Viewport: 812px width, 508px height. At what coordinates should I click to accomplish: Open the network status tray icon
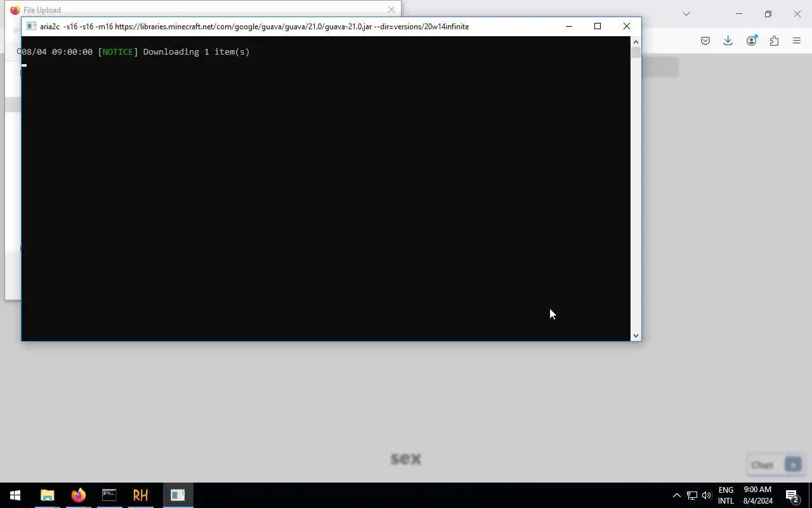[x=692, y=495]
